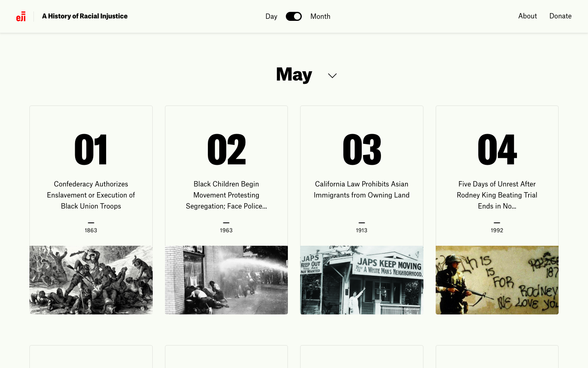This screenshot has width=588, height=368.
Task: Click the red EJI logo icon
Action: coord(21,16)
